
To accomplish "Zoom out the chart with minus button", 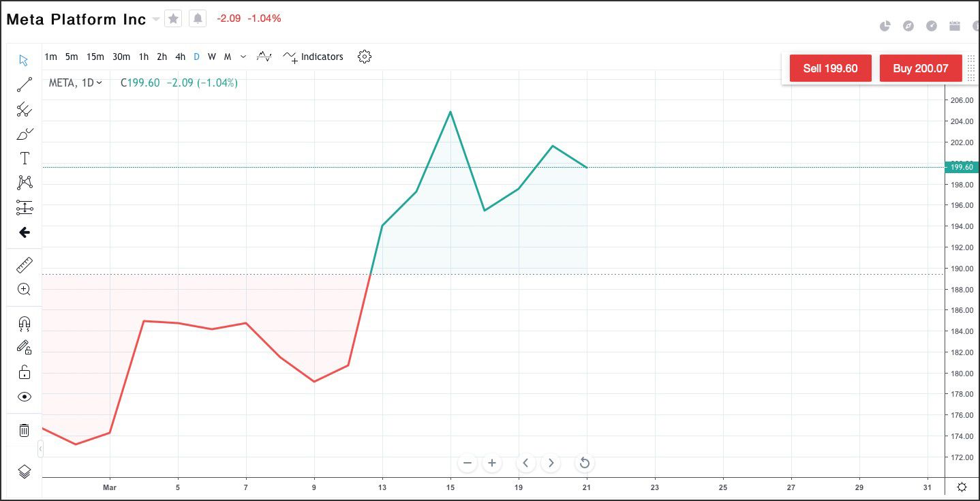I will 468,464.
